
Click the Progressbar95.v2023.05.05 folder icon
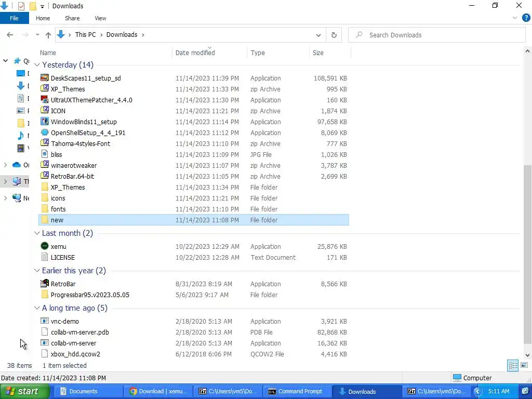tap(45, 294)
